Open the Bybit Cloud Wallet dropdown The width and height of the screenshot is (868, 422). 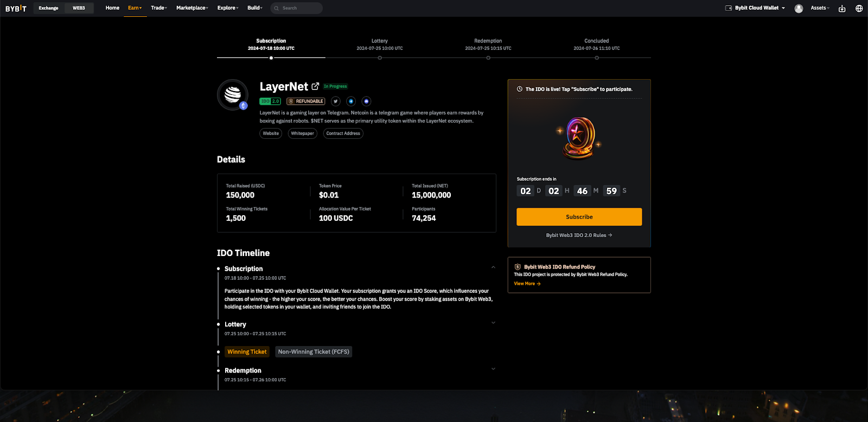pos(756,8)
